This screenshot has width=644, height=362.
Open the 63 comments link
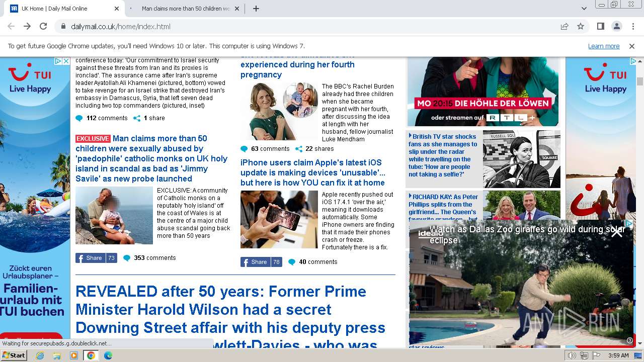[270, 149]
